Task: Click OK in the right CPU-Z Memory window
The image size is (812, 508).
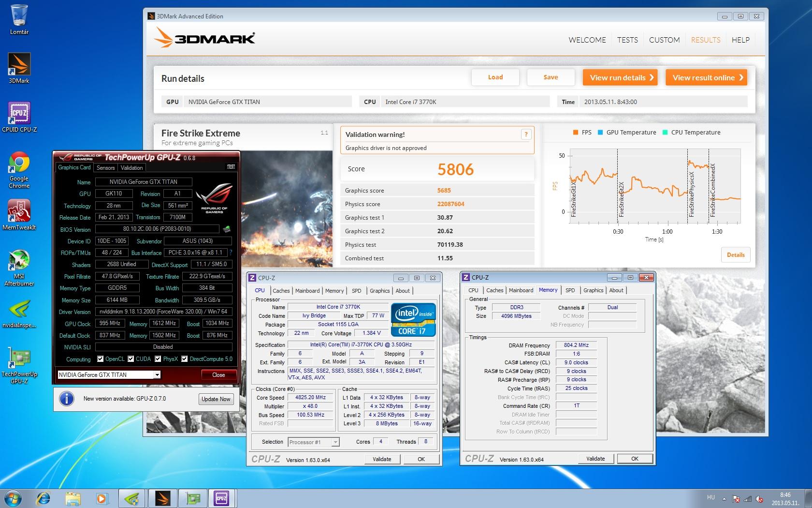Action: coord(635,459)
